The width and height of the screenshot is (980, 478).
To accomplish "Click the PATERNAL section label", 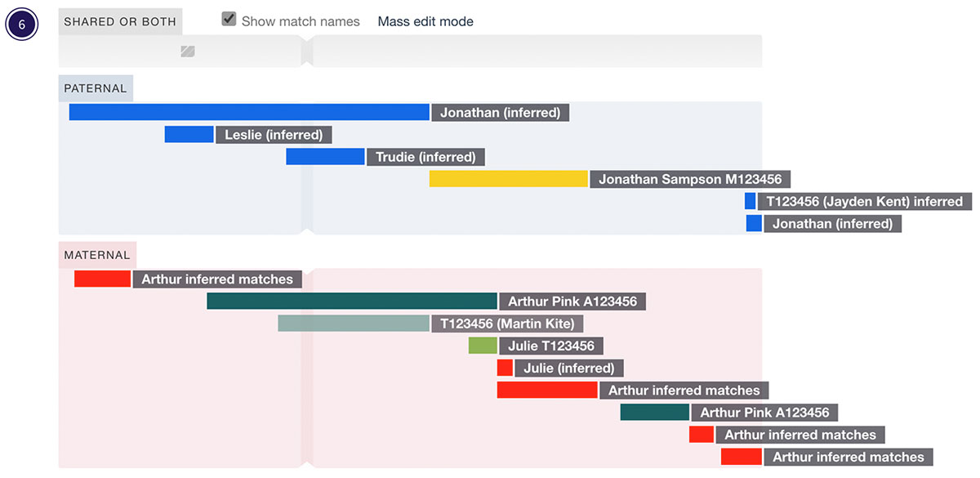I will pyautogui.click(x=95, y=87).
